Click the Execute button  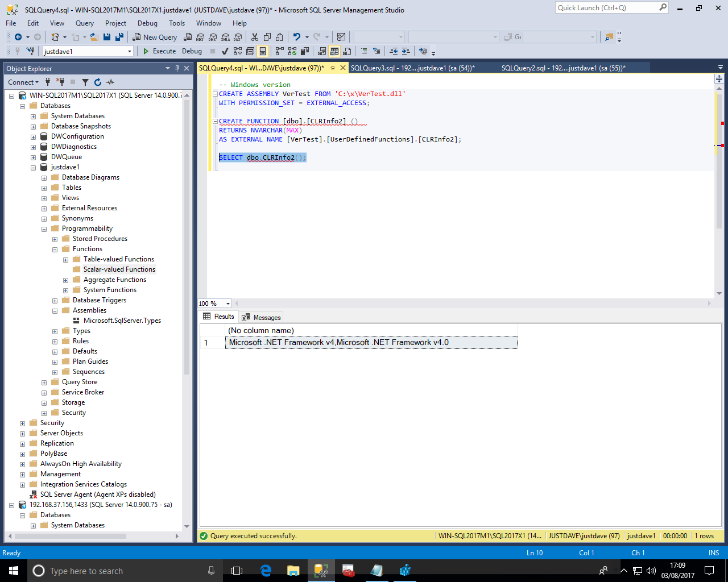(x=159, y=51)
